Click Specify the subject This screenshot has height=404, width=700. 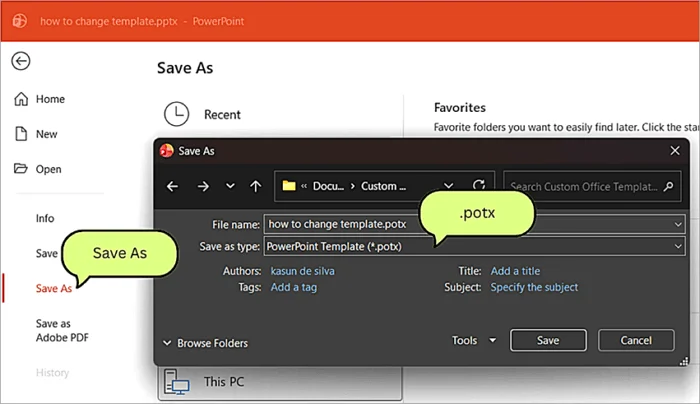[534, 287]
